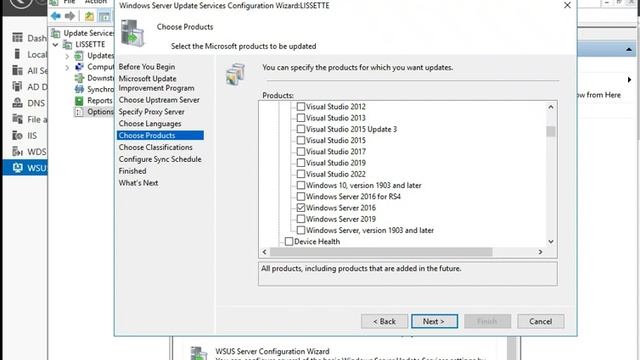The width and height of the screenshot is (640, 360).
Task: Check Visual Studio 2015 Update 3 product
Action: (301, 129)
